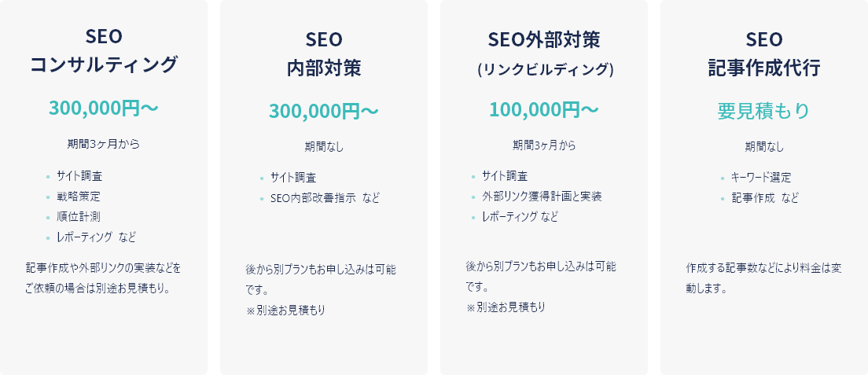
Task: Click the 戦略策定 list item
Action: pos(79,196)
